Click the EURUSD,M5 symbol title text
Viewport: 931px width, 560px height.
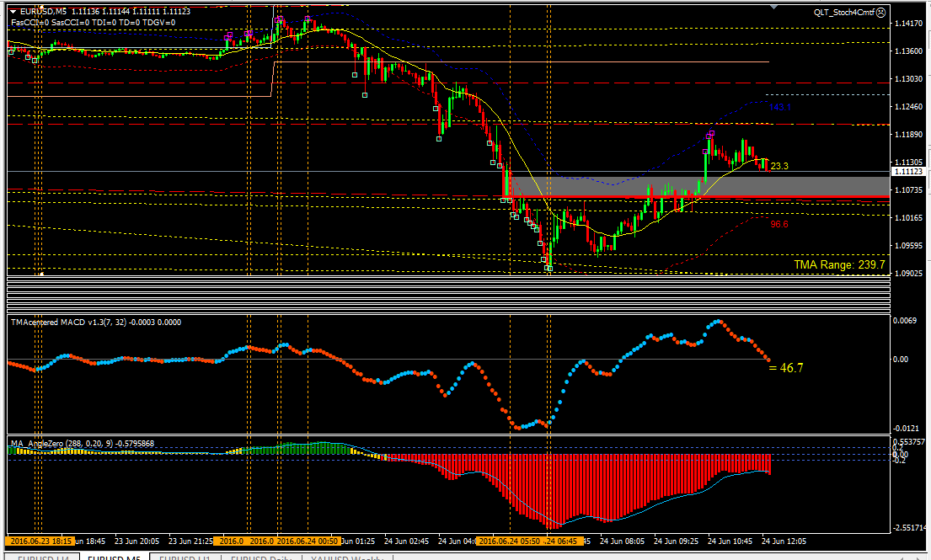click(43, 11)
